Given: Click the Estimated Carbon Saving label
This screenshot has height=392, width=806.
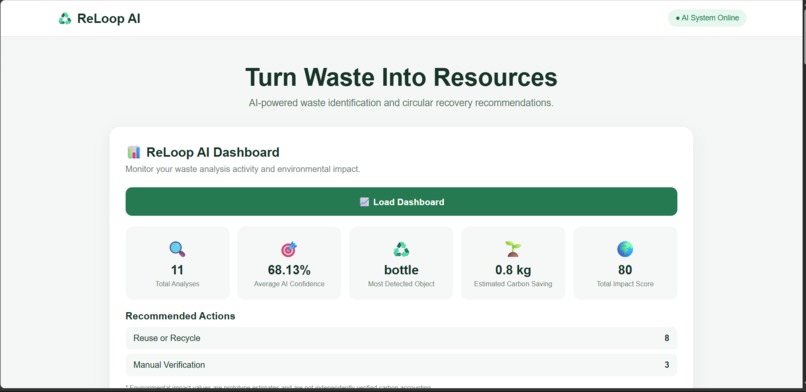Looking at the screenshot, I should 513,284.
